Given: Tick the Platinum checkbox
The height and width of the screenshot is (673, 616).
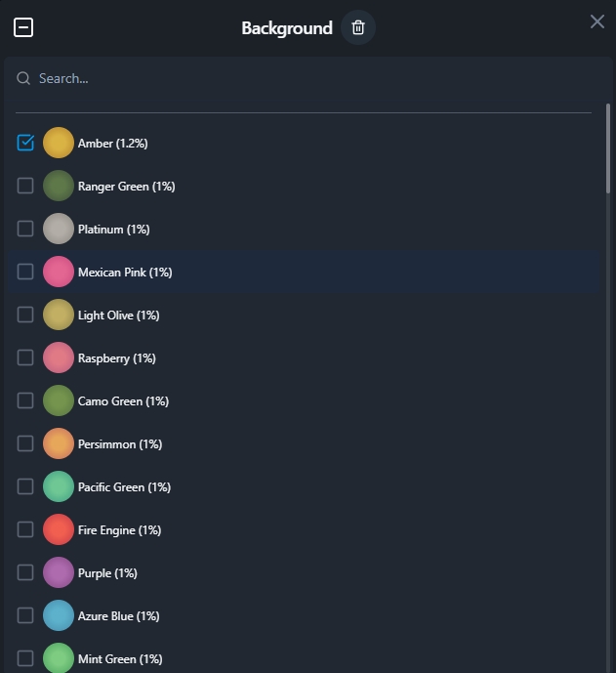Looking at the screenshot, I should point(25,229).
